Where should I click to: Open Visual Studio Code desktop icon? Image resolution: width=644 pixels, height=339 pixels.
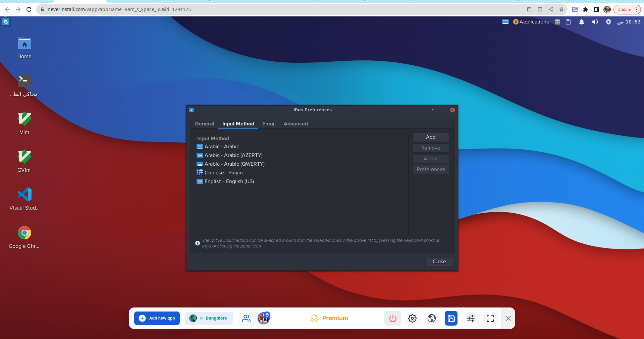tap(24, 194)
